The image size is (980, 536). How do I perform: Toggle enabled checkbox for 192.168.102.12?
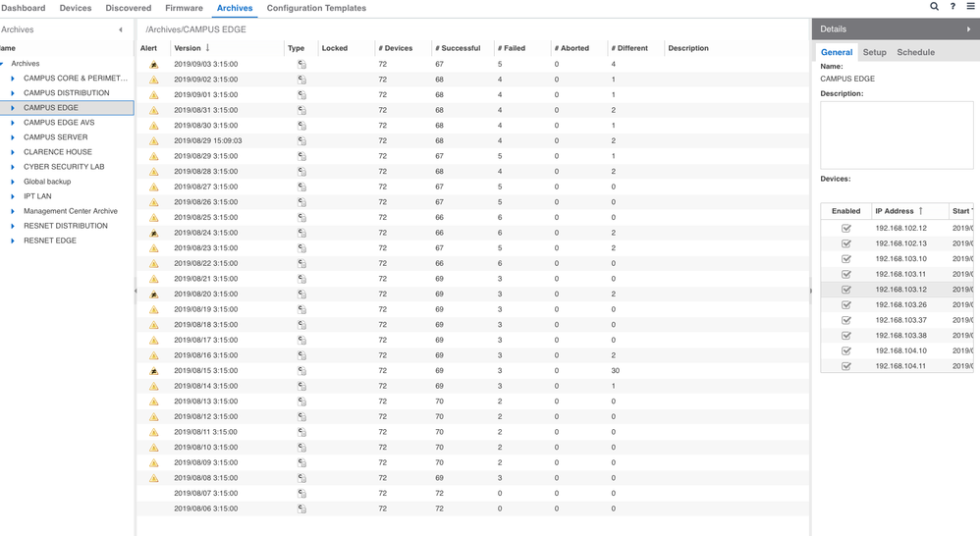tap(845, 228)
